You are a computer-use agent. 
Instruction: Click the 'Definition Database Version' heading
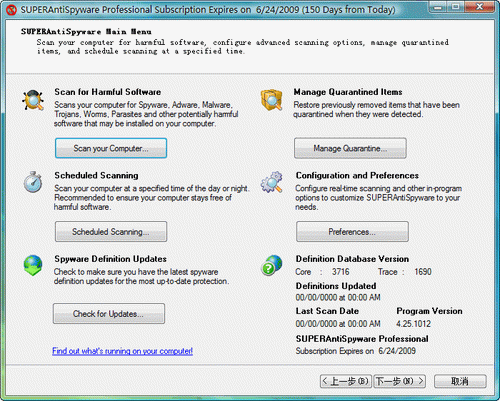pos(352,259)
